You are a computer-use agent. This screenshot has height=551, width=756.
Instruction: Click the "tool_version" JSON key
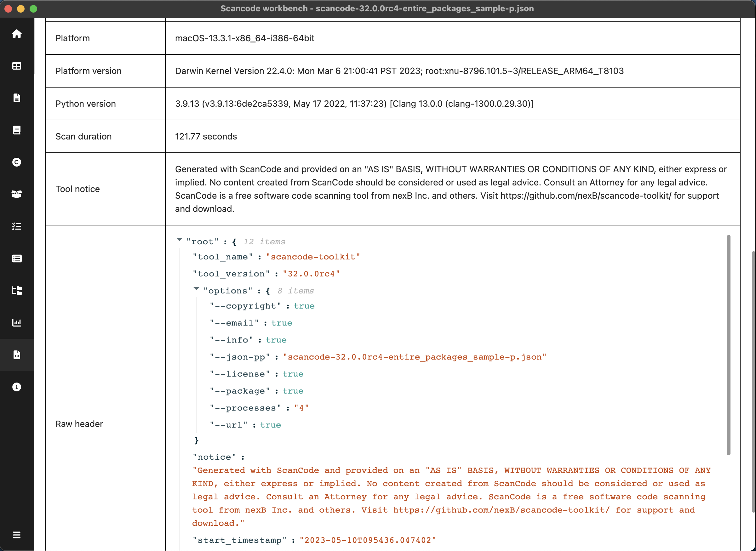point(231,274)
